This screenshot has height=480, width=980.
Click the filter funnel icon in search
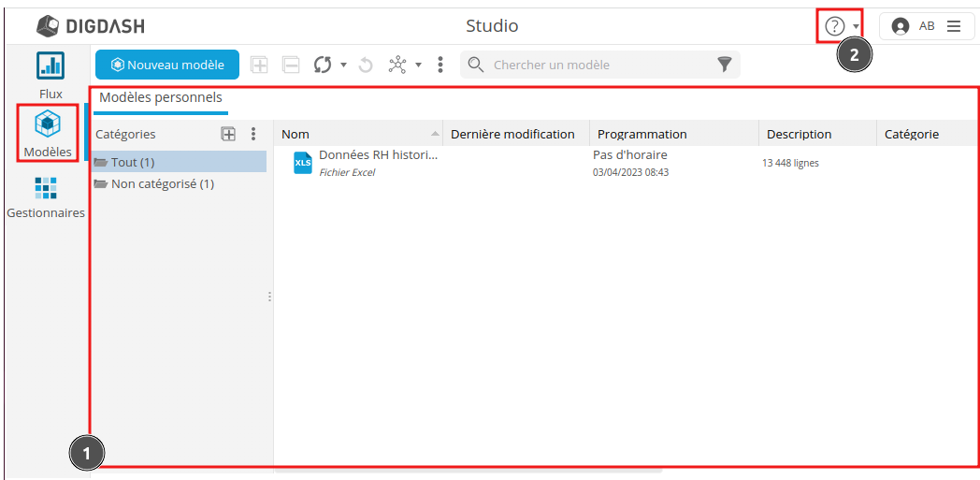(x=724, y=65)
